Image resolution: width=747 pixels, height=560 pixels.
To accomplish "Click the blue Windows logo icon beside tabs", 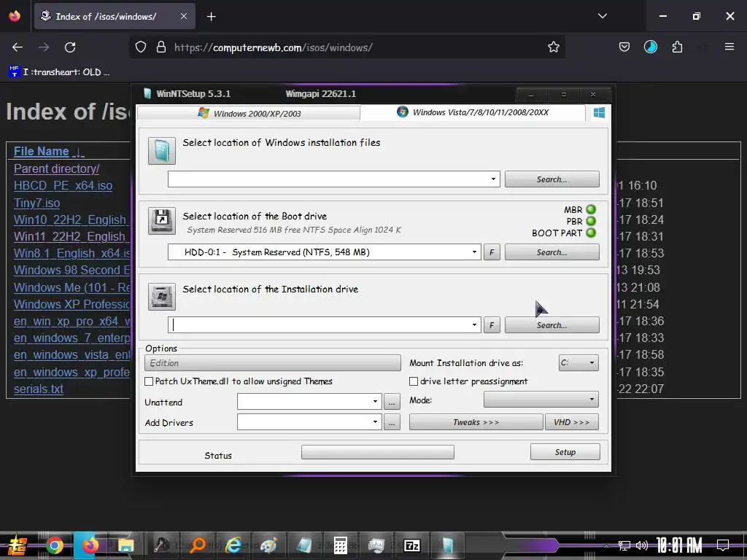I will click(x=600, y=113).
